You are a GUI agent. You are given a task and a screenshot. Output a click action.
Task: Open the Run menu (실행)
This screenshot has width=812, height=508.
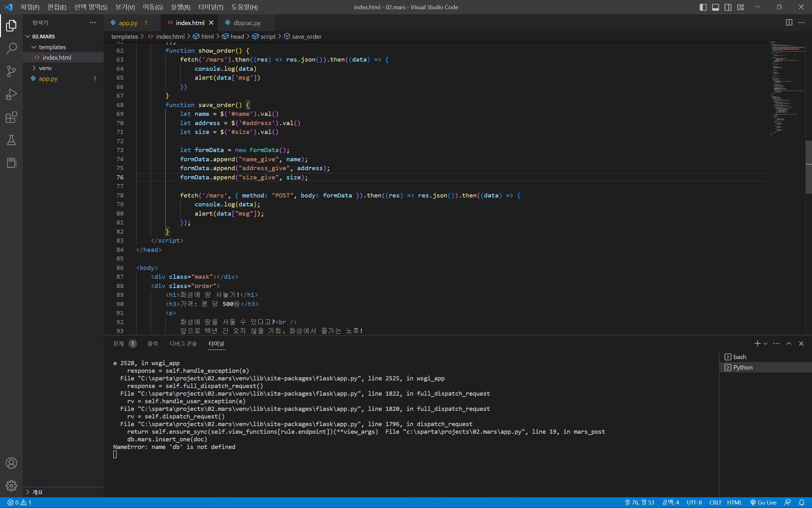(x=180, y=7)
